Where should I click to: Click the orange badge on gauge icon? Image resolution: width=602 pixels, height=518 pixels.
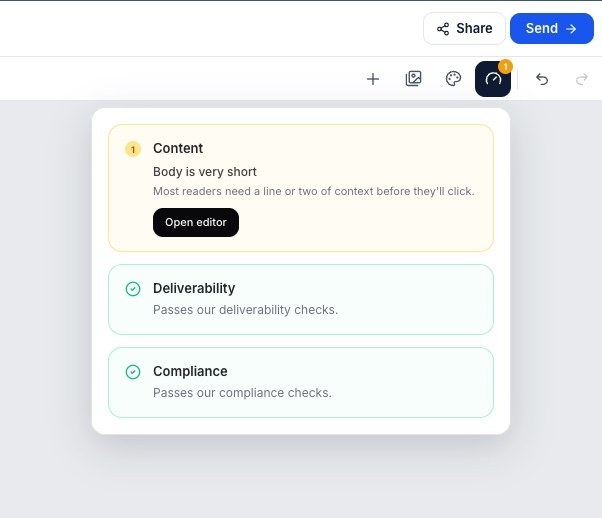pyautogui.click(x=506, y=67)
